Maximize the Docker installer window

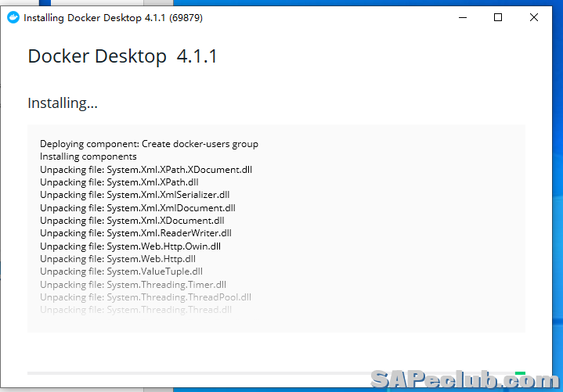click(x=498, y=17)
